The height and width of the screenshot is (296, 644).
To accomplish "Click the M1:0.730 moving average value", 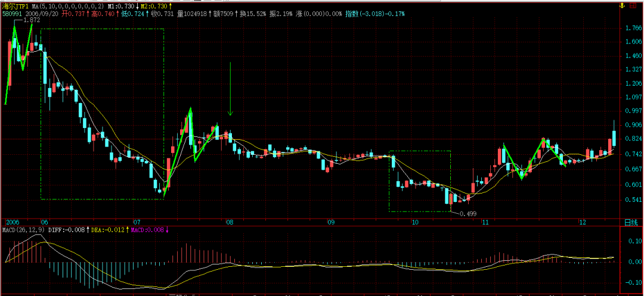I will (x=122, y=7).
